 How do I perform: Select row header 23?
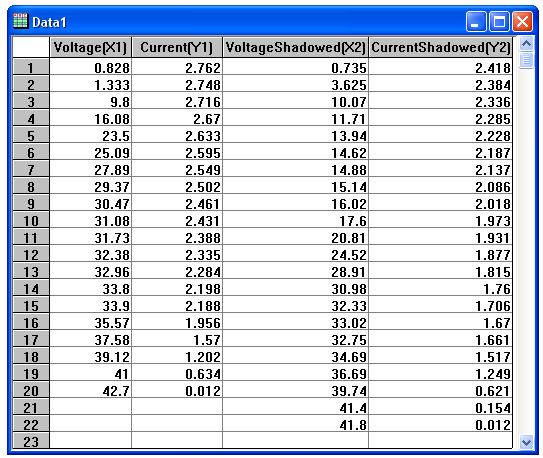(31, 441)
